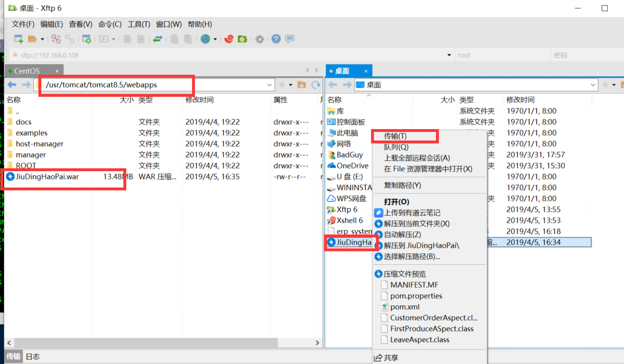Click the chat feedback bubble icon
This screenshot has width=624, height=364.
pos(290,39)
